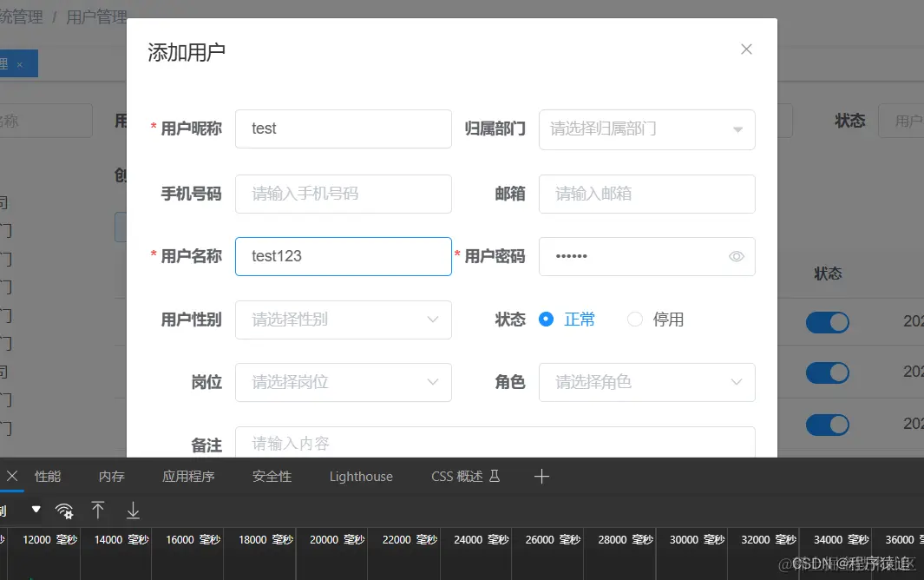This screenshot has height=580, width=924.
Task: Open the 用户性别 gender dropdown
Action: (x=343, y=320)
